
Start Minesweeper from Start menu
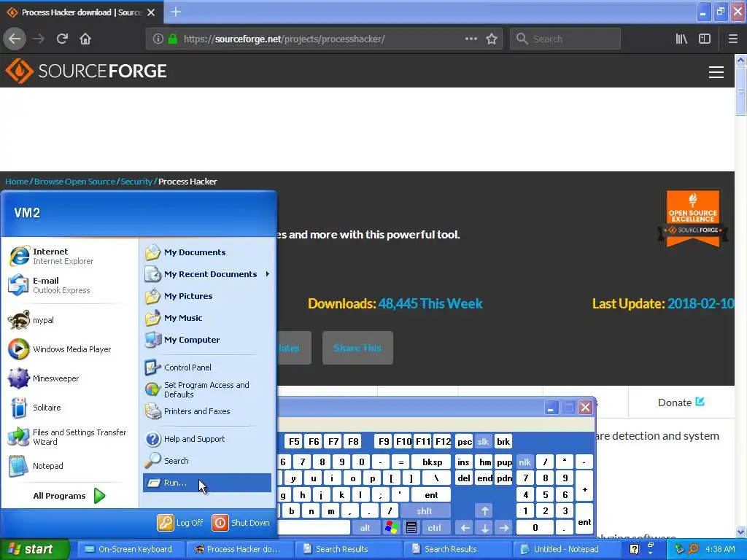69,378
